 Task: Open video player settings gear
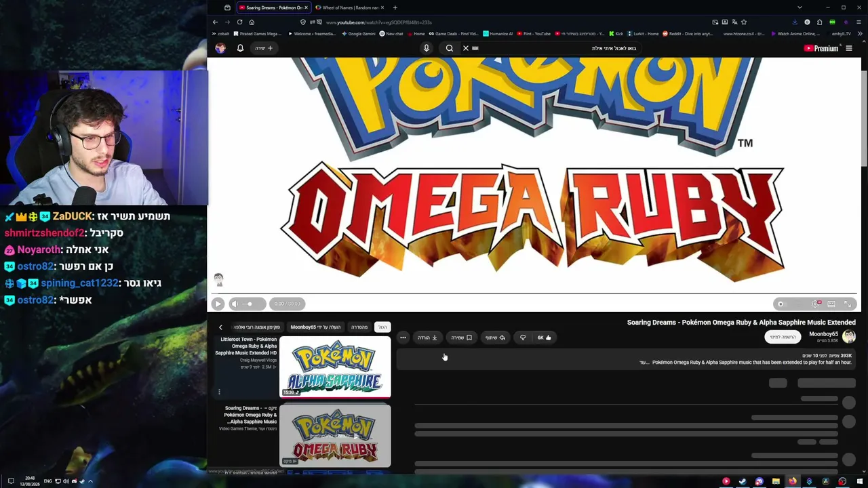[815, 304]
